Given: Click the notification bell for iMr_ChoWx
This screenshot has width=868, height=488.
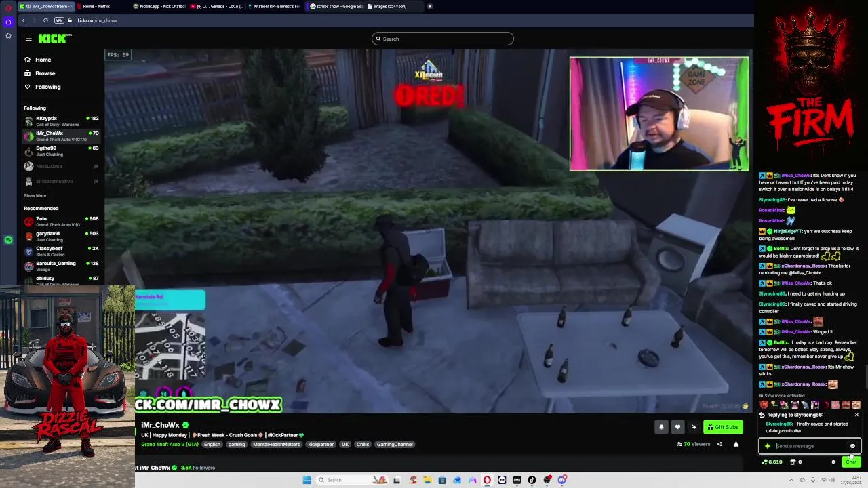Looking at the screenshot, I should [x=661, y=427].
